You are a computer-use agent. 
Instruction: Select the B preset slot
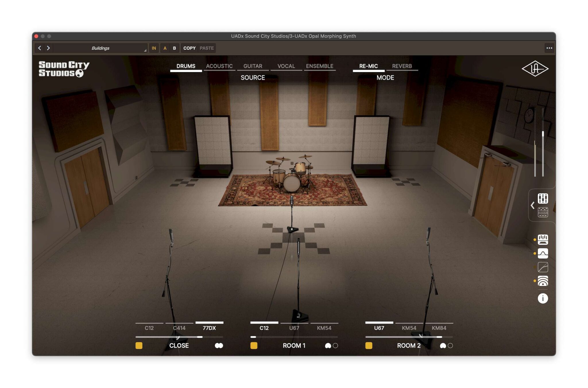click(175, 48)
